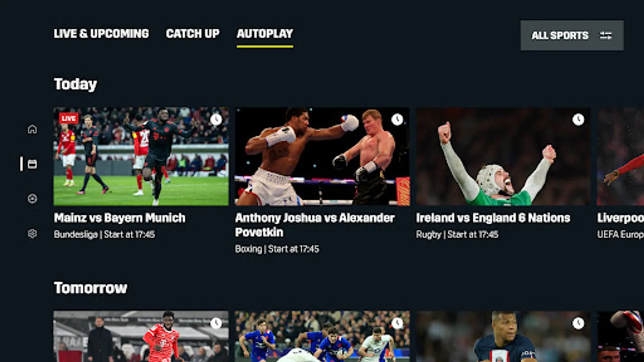
Task: Click the filter sliders icon beside All Sports
Action: (x=606, y=35)
